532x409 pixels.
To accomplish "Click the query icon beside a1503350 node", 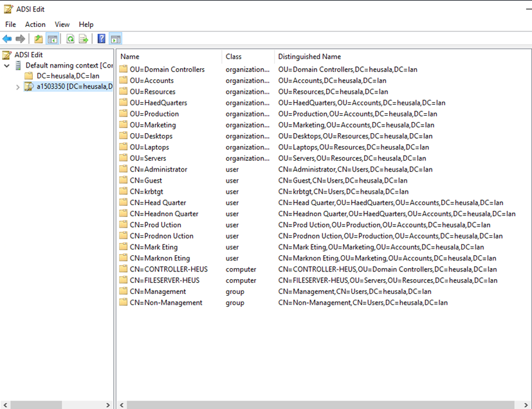I will (x=30, y=86).
